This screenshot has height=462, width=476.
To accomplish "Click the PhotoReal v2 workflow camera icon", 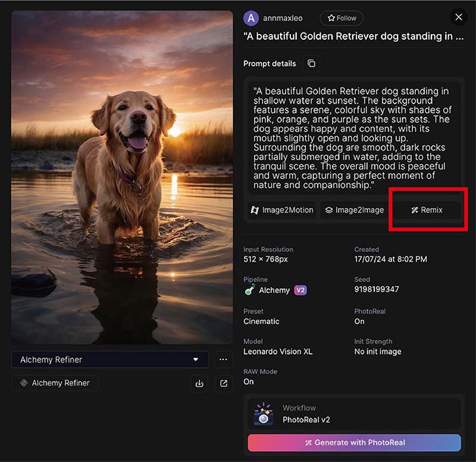I will tap(264, 414).
